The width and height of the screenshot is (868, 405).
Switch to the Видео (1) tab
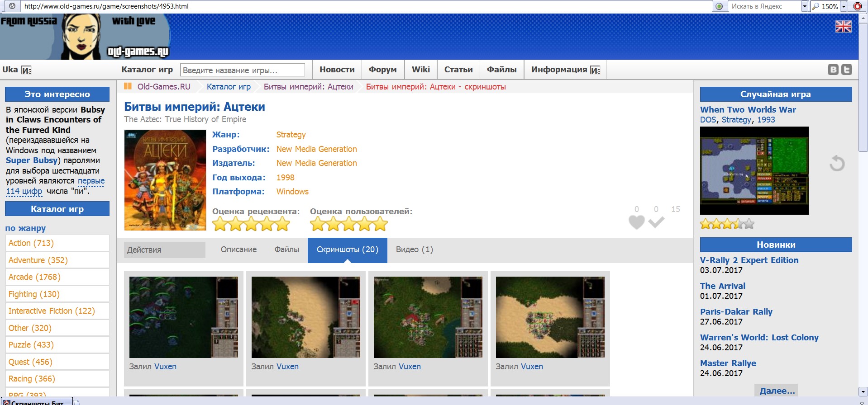point(415,250)
